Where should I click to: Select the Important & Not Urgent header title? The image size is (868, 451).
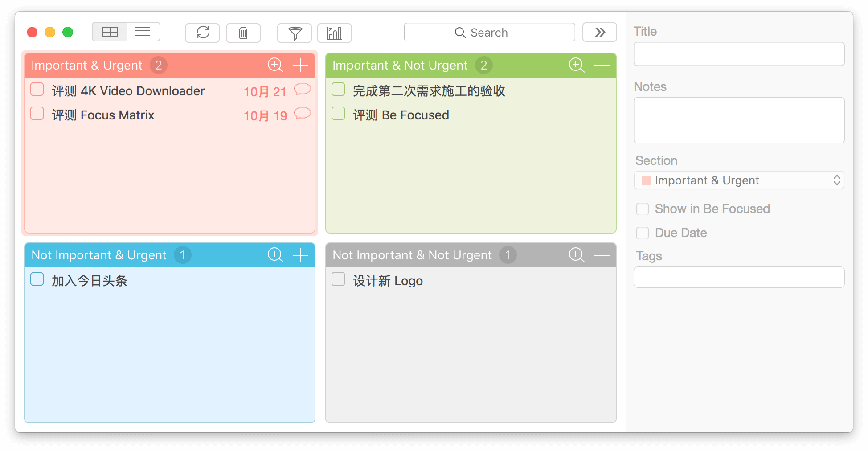tap(400, 66)
